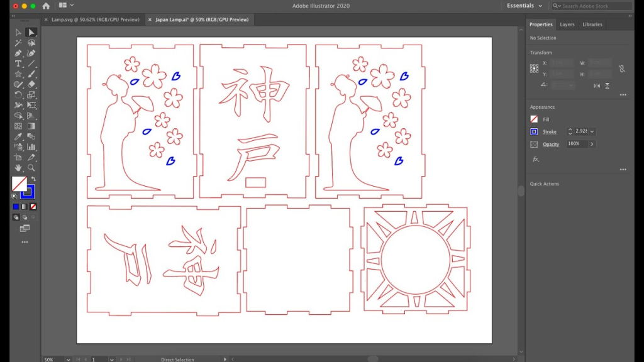Switch to the Layers panel tab

coord(567,25)
